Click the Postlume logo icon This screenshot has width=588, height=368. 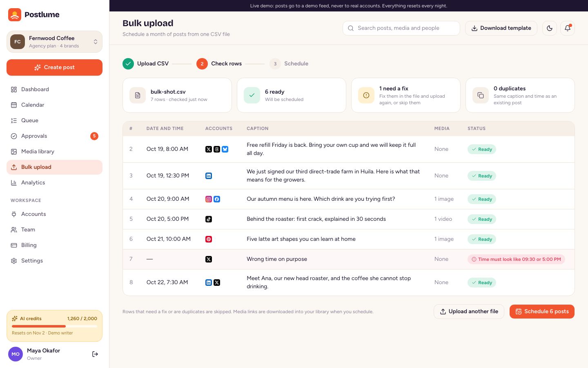click(15, 15)
